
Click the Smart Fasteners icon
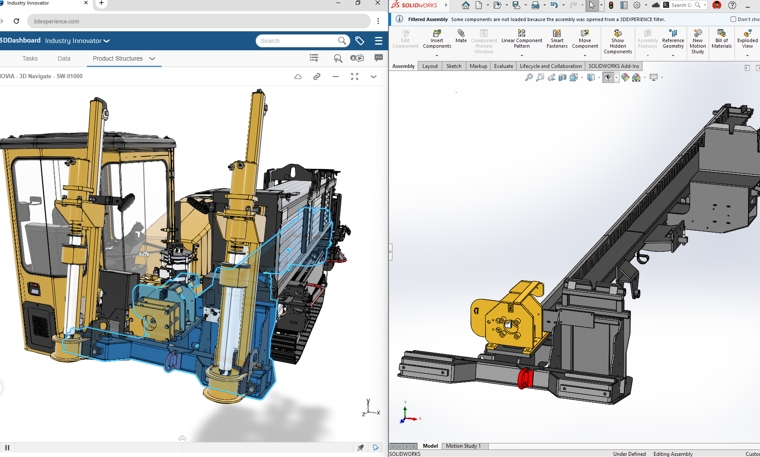[557, 39]
